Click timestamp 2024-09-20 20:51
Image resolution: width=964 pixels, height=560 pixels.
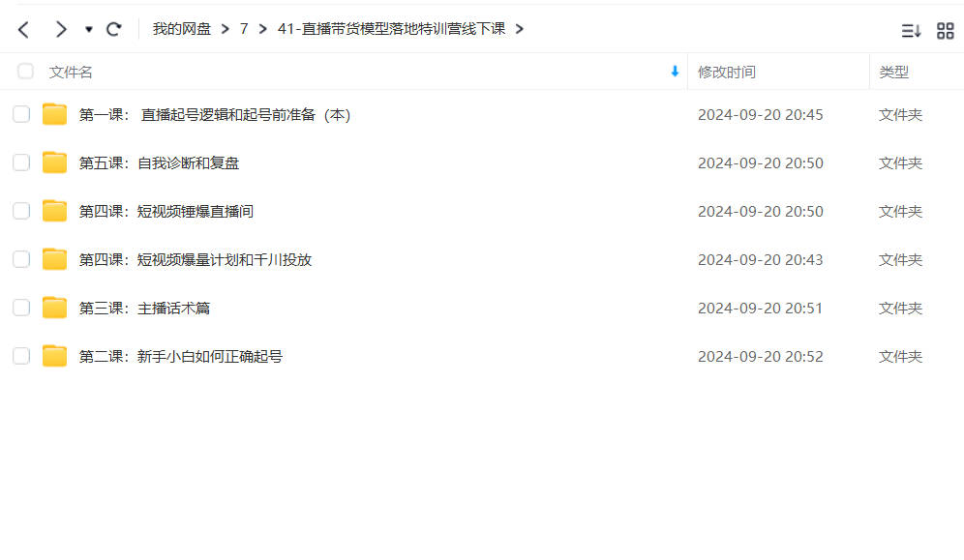coord(760,308)
